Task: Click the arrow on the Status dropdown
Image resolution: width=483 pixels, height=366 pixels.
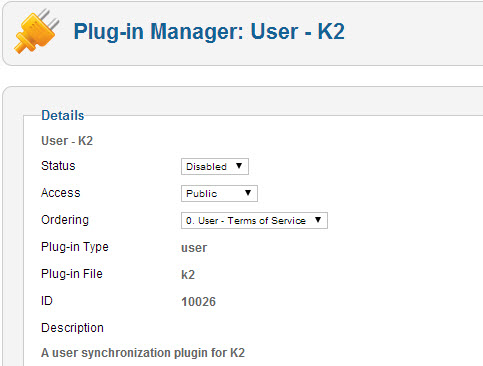Action: 239,166
